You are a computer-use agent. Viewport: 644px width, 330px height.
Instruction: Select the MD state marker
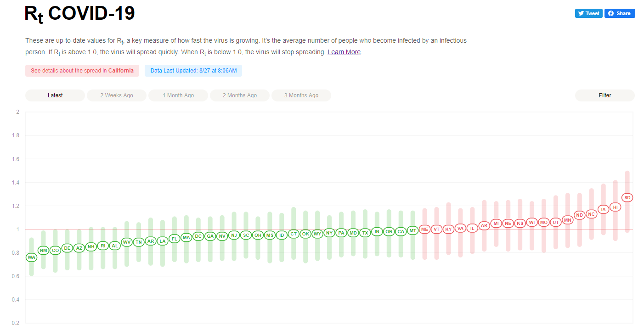pos(353,233)
